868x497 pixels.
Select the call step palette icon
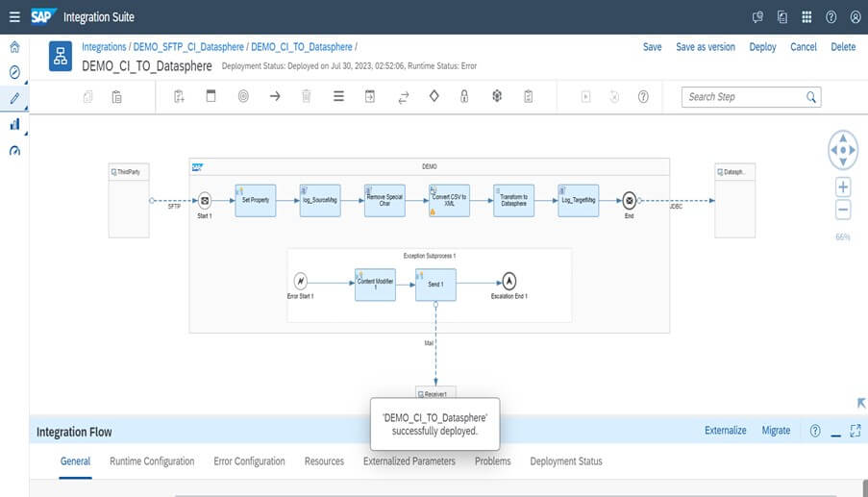(370, 96)
